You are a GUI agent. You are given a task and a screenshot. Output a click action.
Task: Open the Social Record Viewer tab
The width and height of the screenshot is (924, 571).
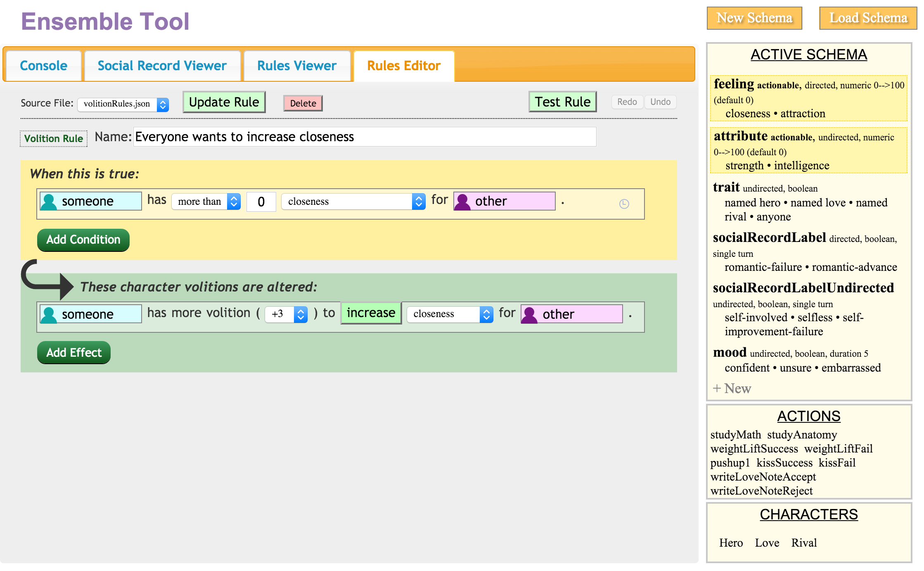point(162,66)
